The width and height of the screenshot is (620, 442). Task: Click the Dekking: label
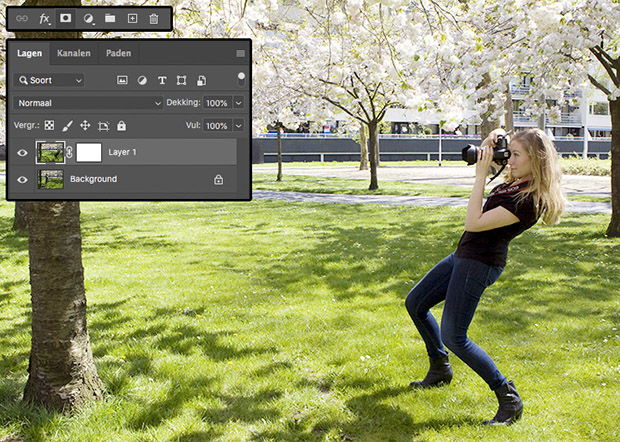click(x=183, y=102)
